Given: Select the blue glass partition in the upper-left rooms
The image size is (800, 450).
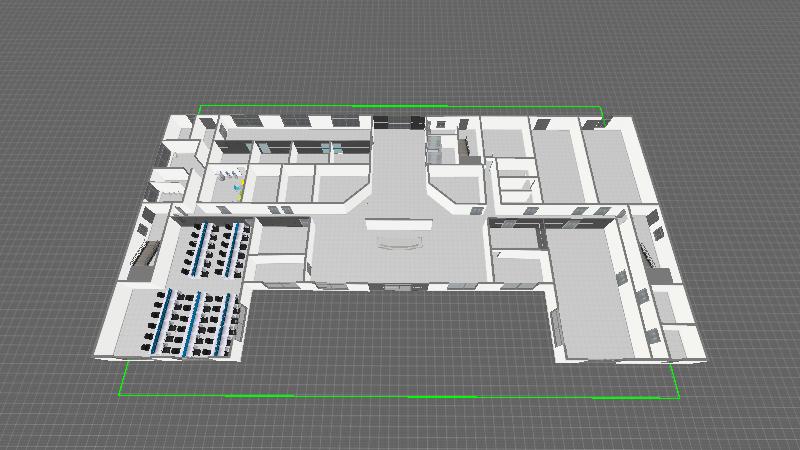Looking at the screenshot, I should click(262, 149).
